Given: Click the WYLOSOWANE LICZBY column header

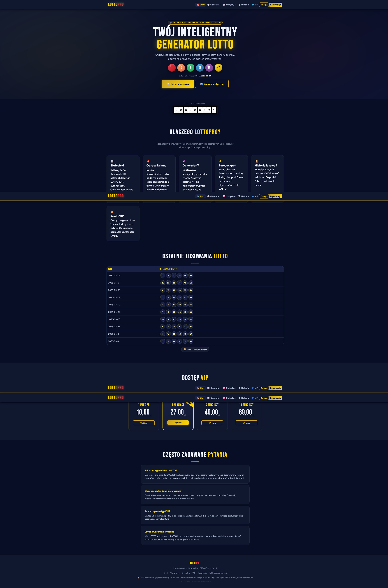Looking at the screenshot, I should 168,269.
